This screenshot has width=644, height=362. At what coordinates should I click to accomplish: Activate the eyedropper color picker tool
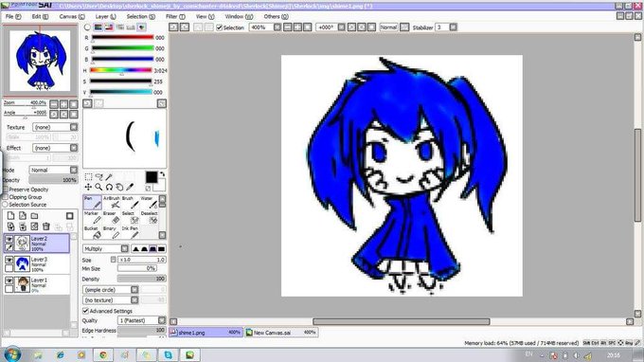130,187
